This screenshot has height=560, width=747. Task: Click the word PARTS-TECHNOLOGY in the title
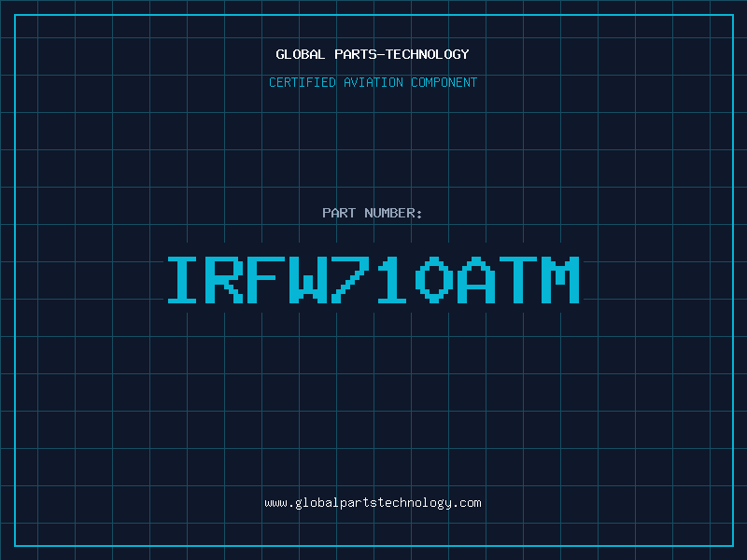(x=402, y=54)
